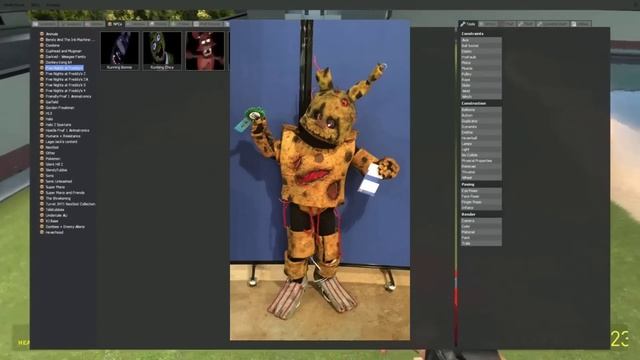This screenshot has height=360, width=640.
Task: Collapse the Constraints tool section header
Action: [481, 34]
